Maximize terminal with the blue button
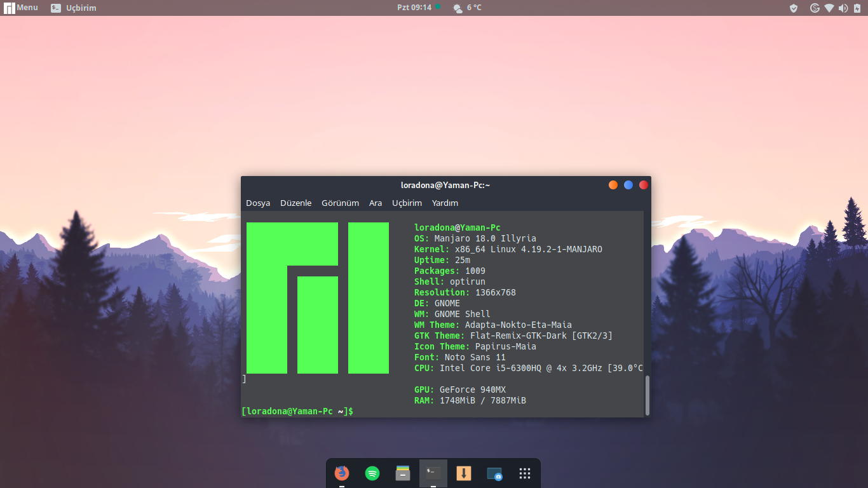The image size is (868, 488). tap(628, 185)
